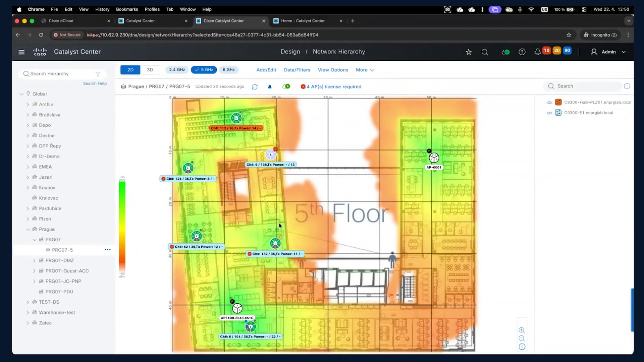Click the Search Help link
Viewport: 644px width, 362px height.
point(95,83)
